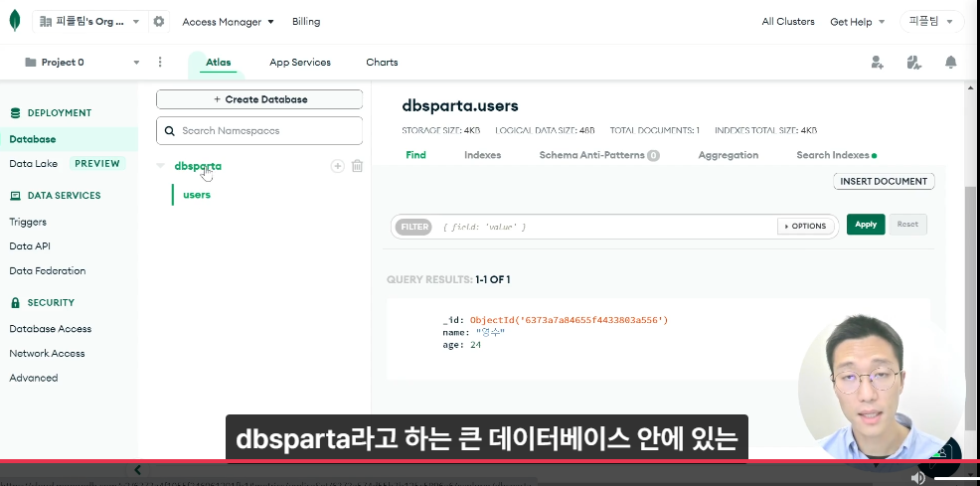
Task: Click the age value 24
Action: pos(475,345)
